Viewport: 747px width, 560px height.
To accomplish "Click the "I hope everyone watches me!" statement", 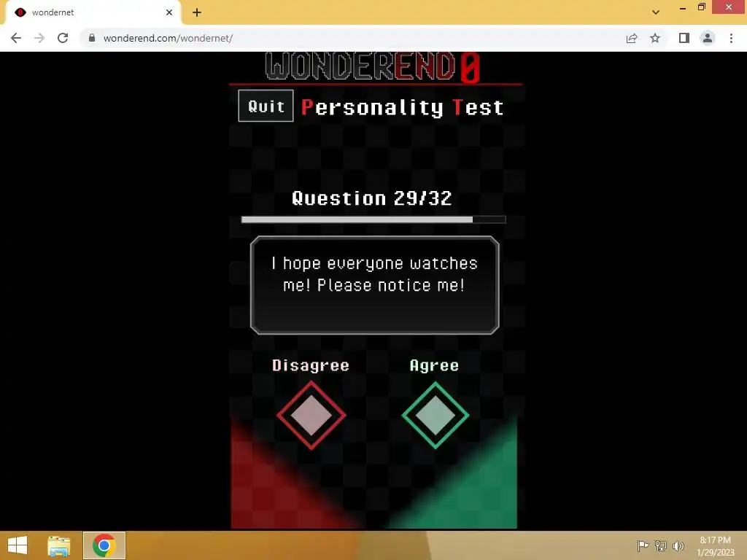I will click(374, 274).
